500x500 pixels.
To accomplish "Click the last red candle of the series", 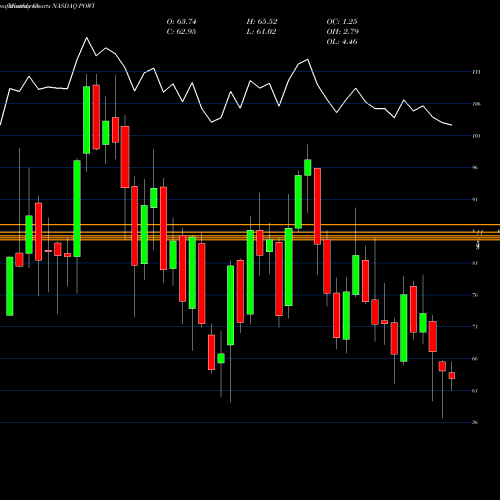I will [x=452, y=376].
